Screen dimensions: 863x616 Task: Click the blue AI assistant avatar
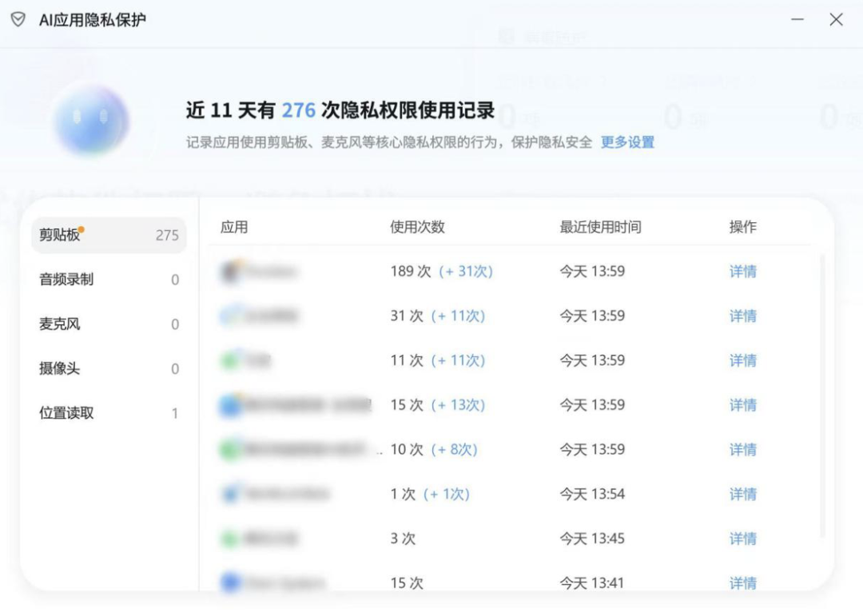coord(93,120)
